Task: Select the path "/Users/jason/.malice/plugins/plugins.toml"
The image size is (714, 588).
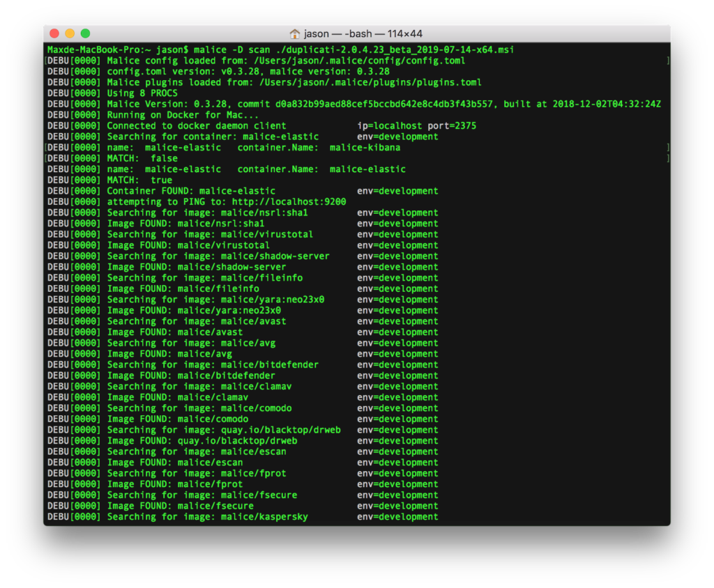Action: 370,82
